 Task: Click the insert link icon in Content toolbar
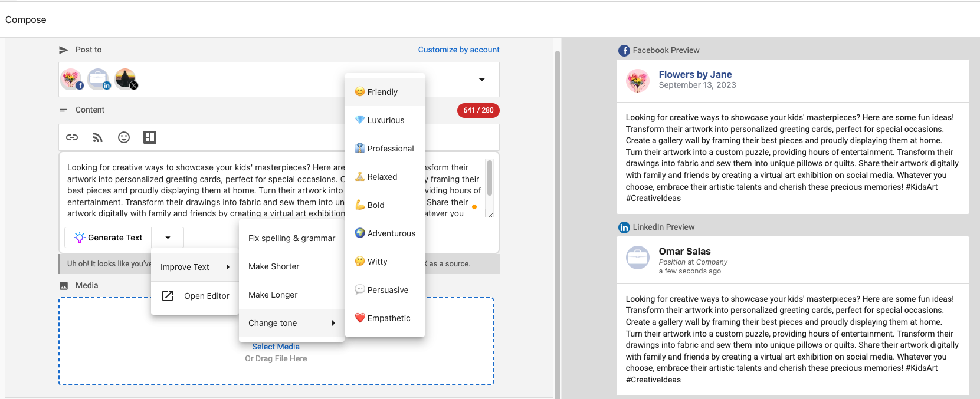pos(72,137)
